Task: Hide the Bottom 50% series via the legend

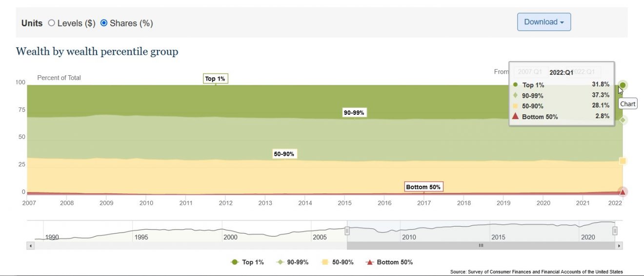Action: (389, 262)
